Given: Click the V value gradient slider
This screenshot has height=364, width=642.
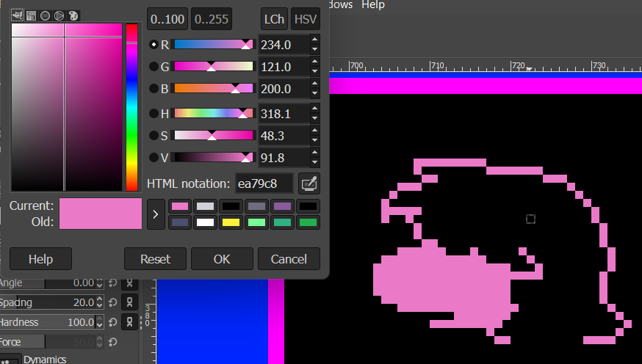Looking at the screenshot, I should pos(213,158).
